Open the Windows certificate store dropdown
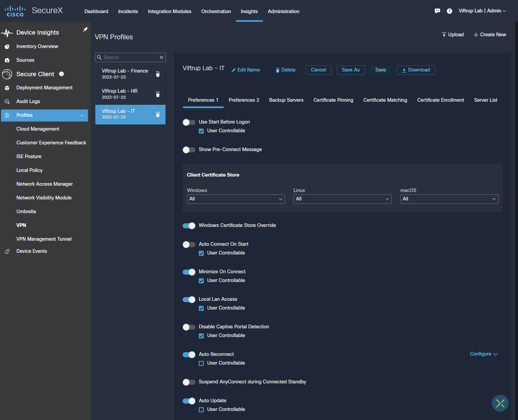This screenshot has width=518, height=420. [236, 199]
